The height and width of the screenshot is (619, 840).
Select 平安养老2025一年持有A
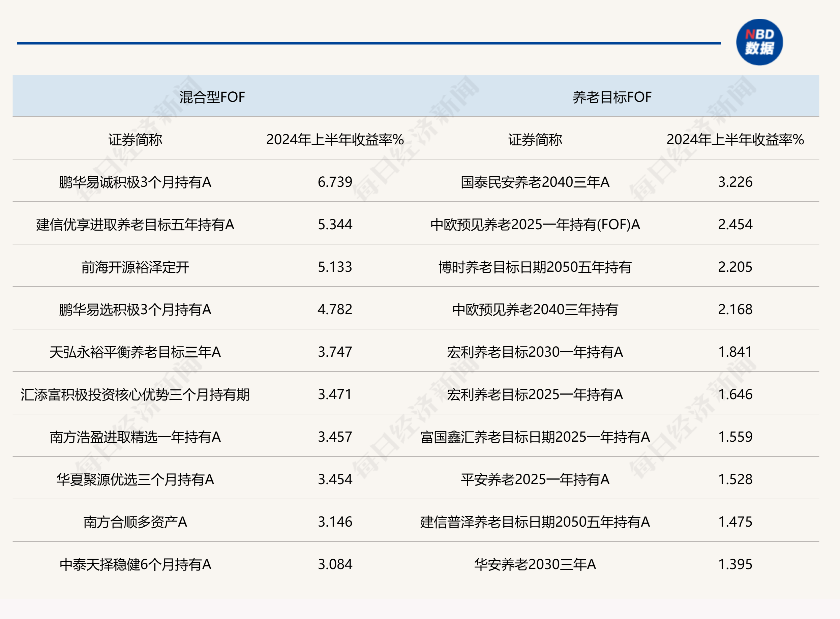(535, 479)
